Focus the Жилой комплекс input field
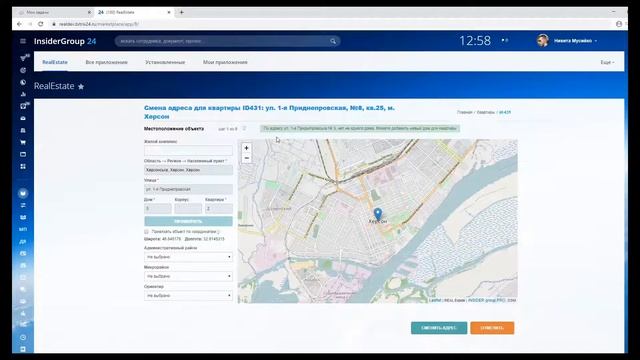 pos(188,150)
